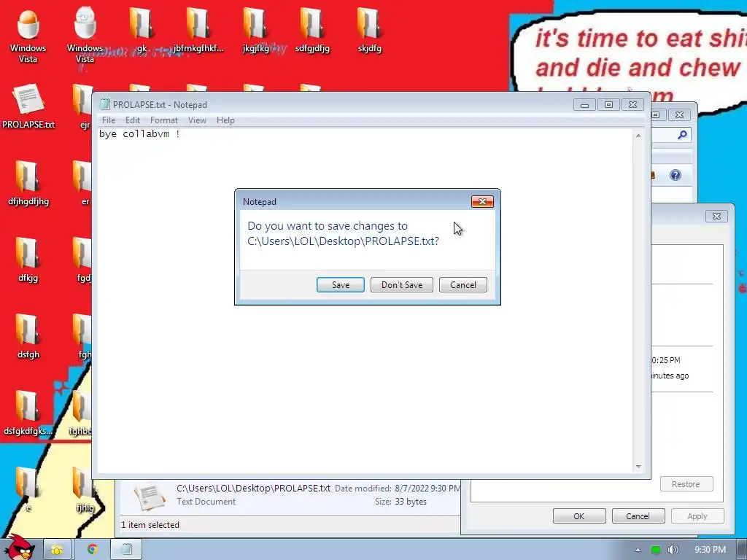Open Chrome from the taskbar
Viewport: 747px width, 560px height.
click(92, 549)
